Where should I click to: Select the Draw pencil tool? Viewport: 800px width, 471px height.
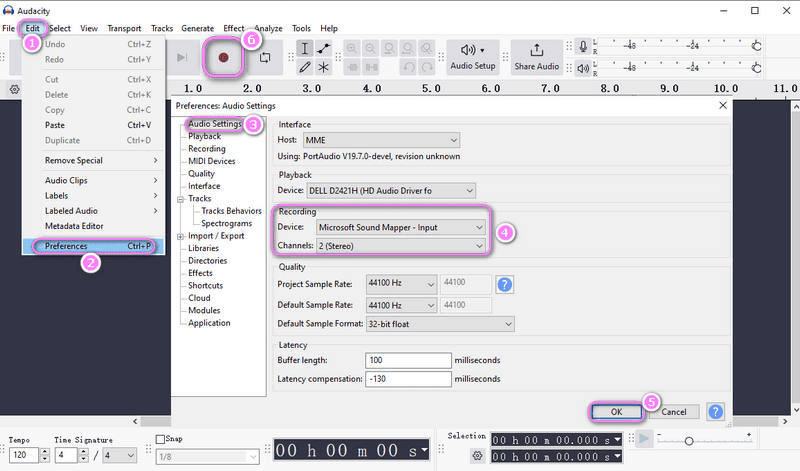pyautogui.click(x=306, y=67)
